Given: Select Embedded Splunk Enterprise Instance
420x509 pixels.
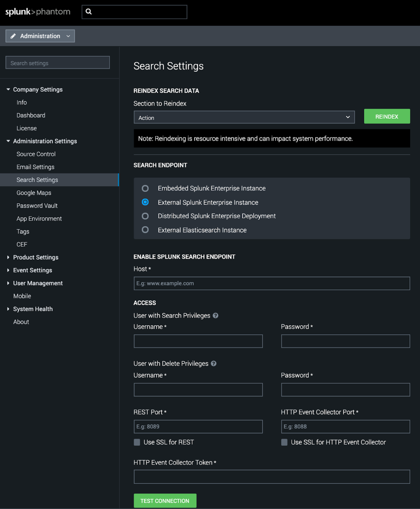Looking at the screenshot, I should point(145,188).
